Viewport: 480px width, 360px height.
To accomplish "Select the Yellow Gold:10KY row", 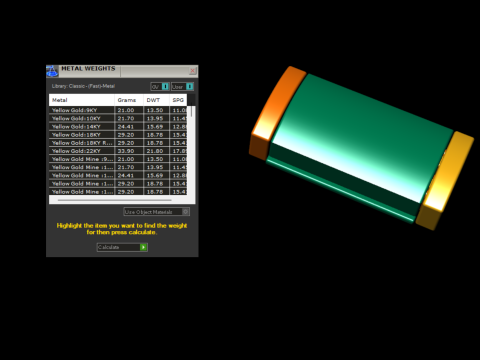I will pos(118,118).
